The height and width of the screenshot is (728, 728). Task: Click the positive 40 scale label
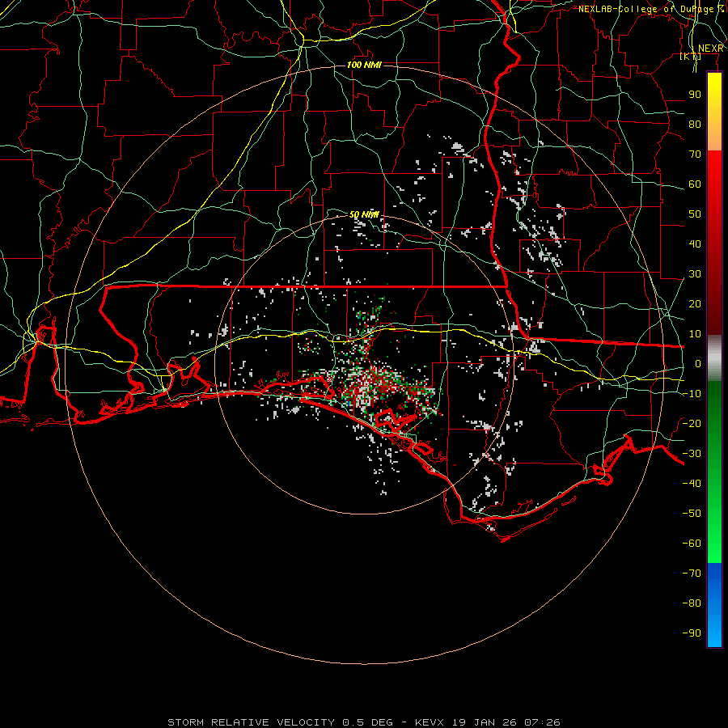click(695, 243)
